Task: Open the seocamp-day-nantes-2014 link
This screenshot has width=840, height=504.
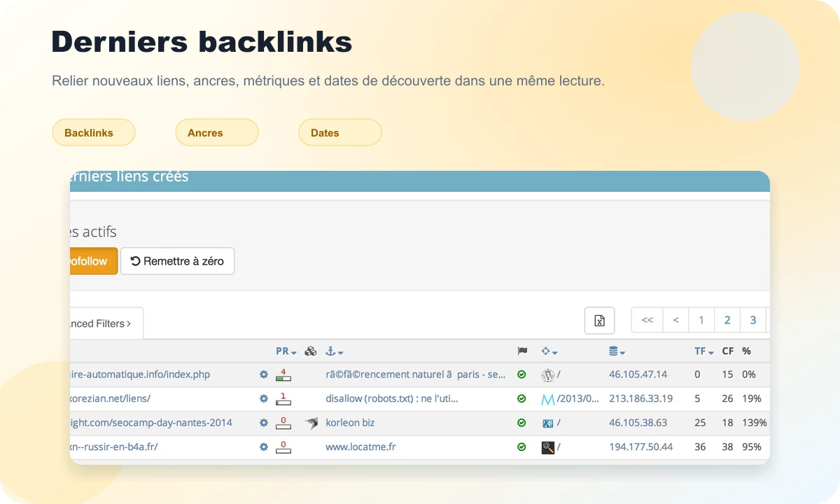Action: click(x=151, y=423)
